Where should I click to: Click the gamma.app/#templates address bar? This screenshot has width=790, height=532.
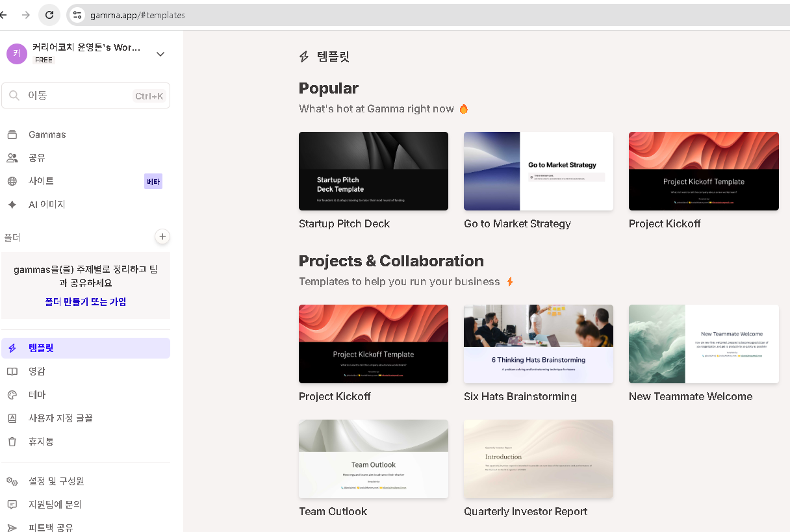pos(429,14)
